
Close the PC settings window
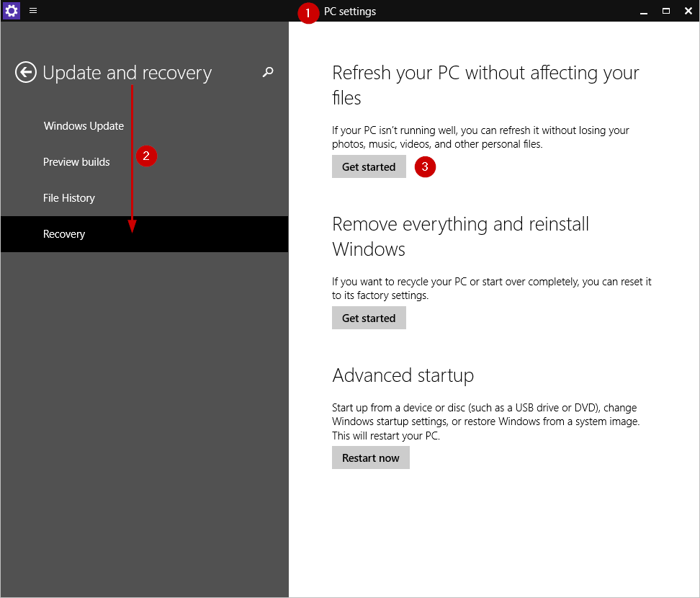click(x=688, y=11)
